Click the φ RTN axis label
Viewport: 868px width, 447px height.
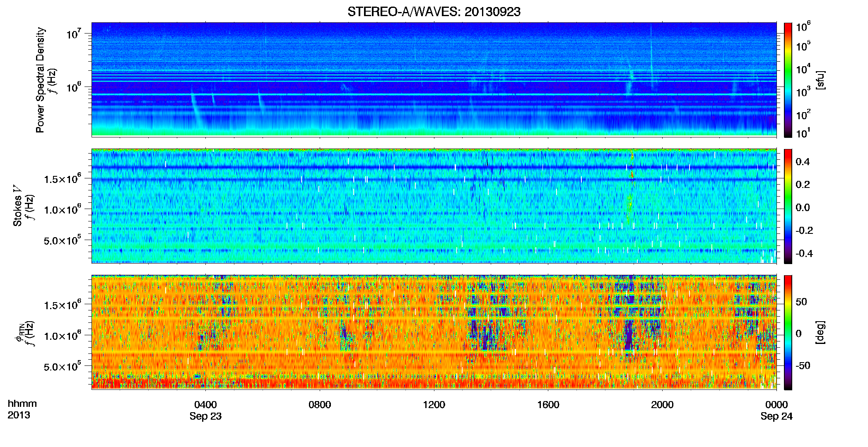tap(19, 332)
